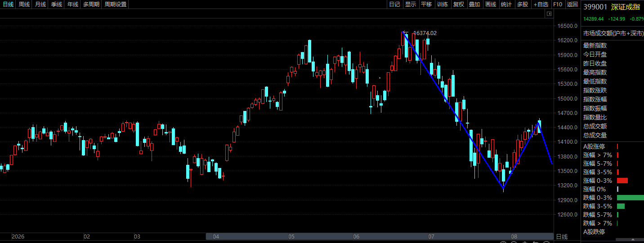This screenshot has width=644, height=243.
Task: Open the 统计 statistics tool
Action: point(506,4)
